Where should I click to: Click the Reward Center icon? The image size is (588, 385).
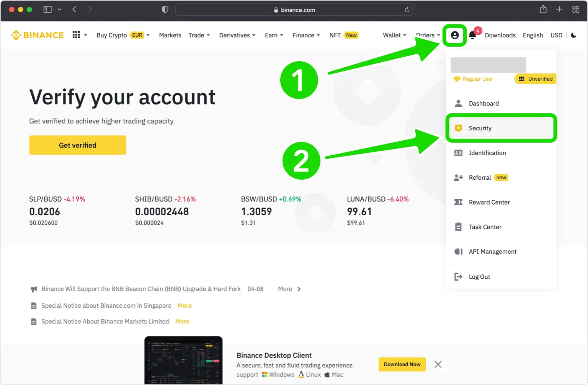pyautogui.click(x=458, y=202)
